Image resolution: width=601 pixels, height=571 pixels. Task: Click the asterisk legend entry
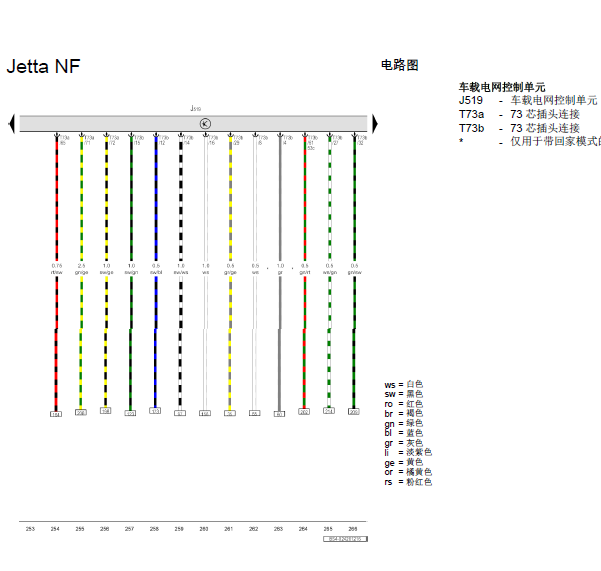[x=530, y=141]
